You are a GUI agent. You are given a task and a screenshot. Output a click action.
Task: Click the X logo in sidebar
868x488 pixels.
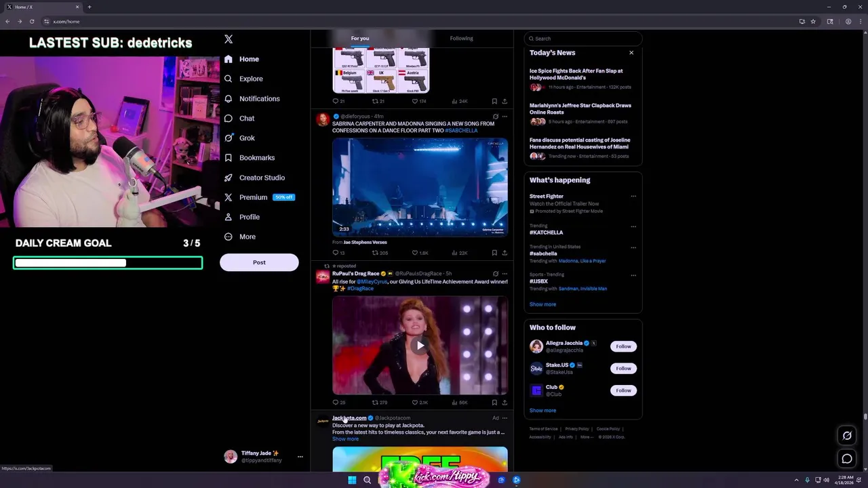tap(229, 39)
